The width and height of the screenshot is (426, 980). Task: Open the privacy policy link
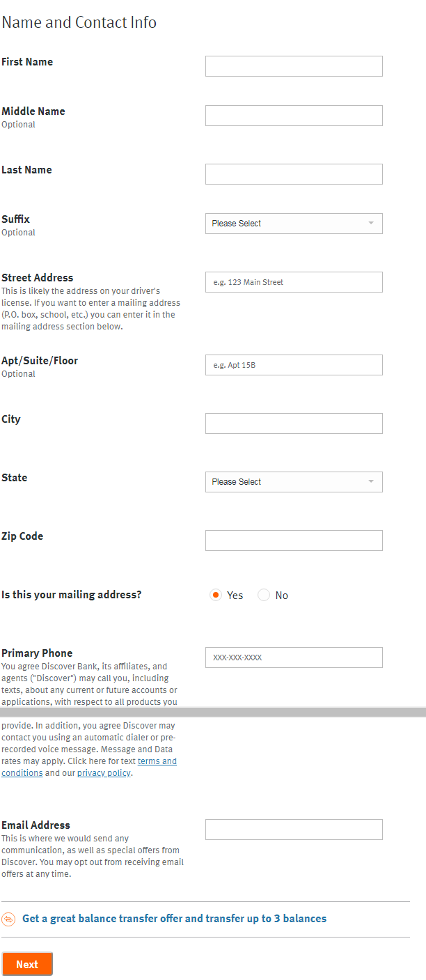tap(103, 772)
